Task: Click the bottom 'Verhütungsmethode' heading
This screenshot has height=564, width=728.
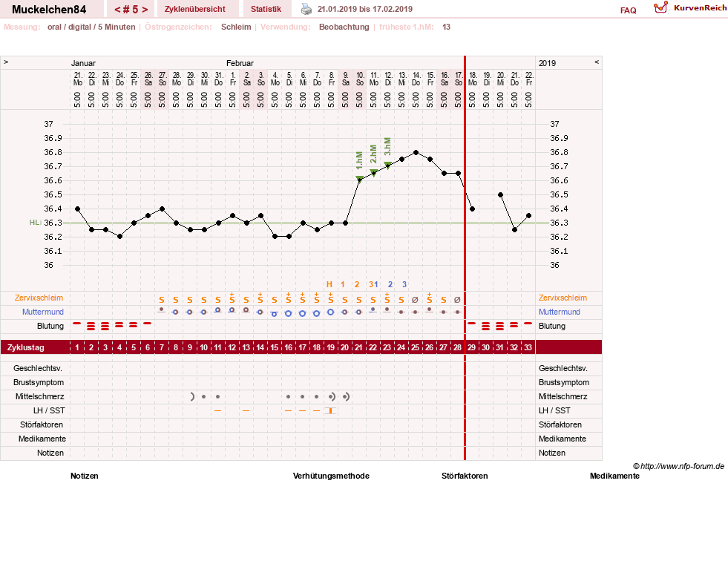Action: 331,476
